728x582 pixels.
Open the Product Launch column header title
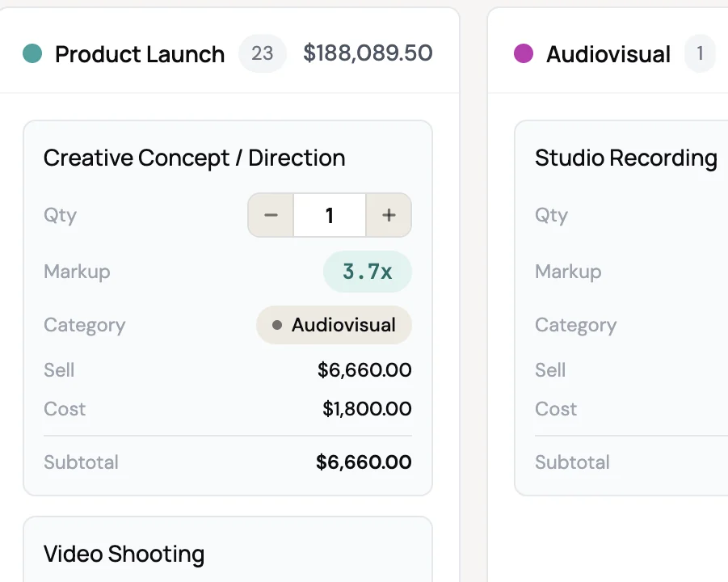pyautogui.click(x=140, y=54)
